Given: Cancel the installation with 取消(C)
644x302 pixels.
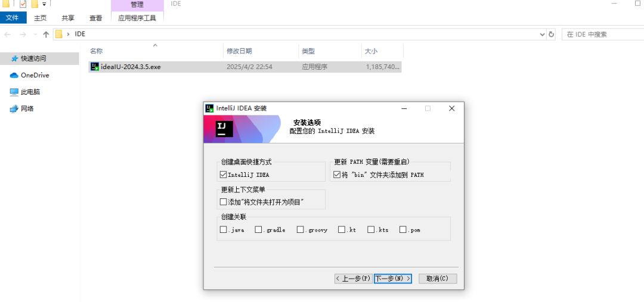Looking at the screenshot, I should [438, 279].
